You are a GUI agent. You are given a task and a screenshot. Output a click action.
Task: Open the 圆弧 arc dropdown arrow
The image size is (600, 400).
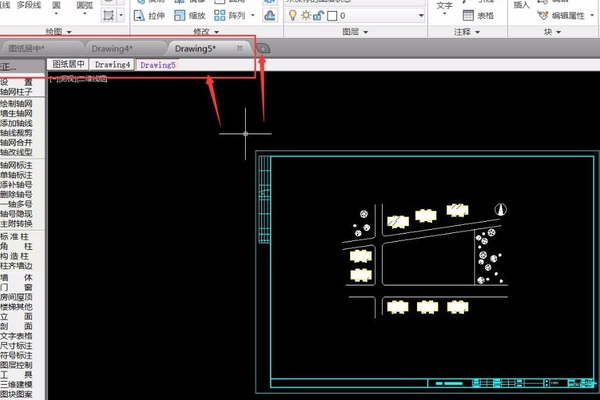(85, 14)
